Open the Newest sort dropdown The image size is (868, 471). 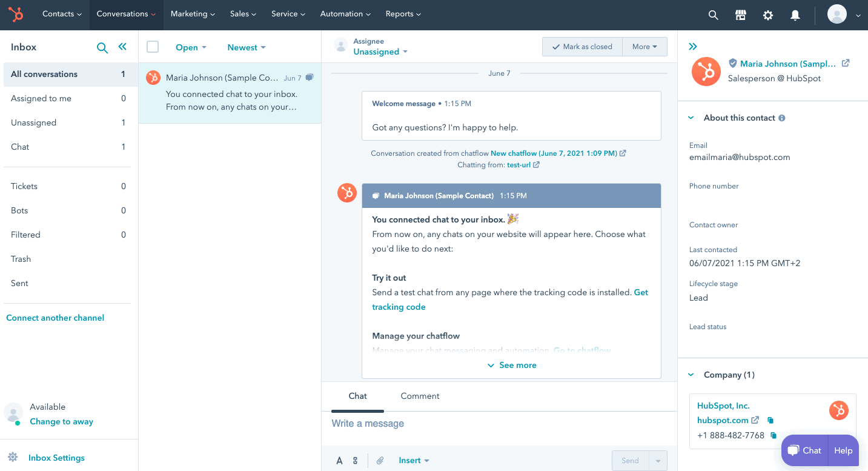[x=247, y=47]
